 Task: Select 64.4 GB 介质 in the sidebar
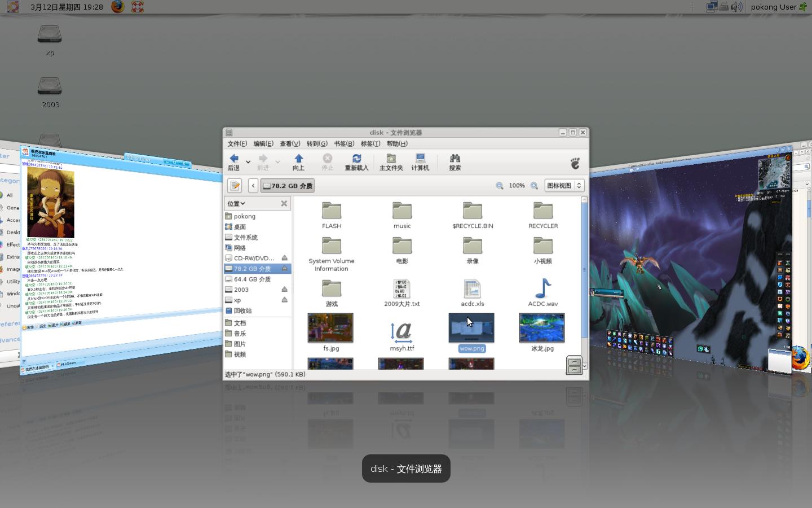(258, 279)
